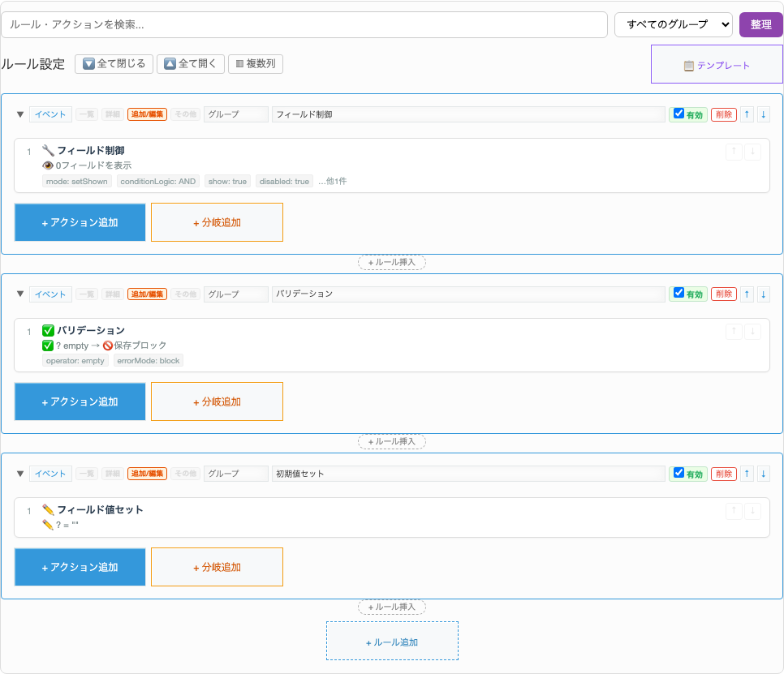Screen dimensions: 784x674
Task: Add an action to the 初期値セット rule
Action: point(80,567)
